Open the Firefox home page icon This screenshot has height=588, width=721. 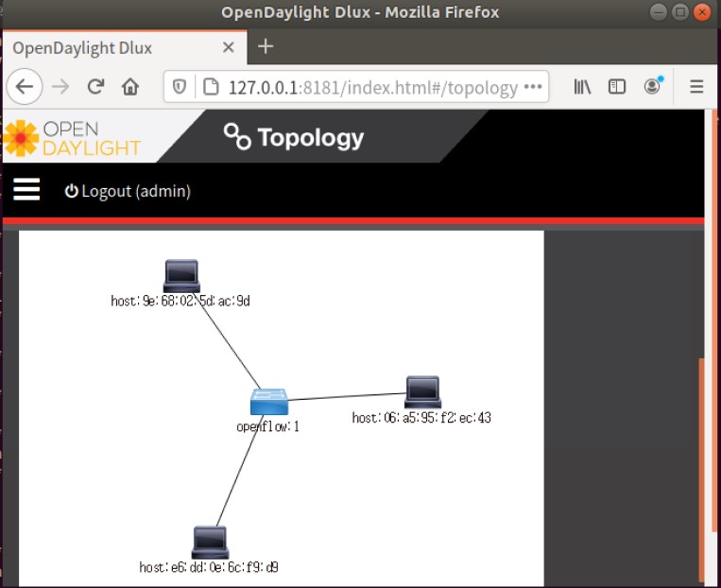130,86
